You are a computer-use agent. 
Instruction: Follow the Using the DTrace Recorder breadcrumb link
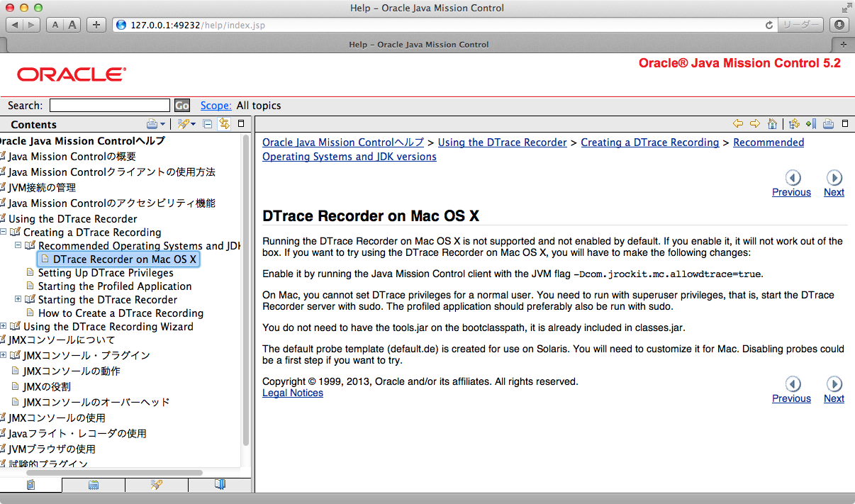tap(503, 142)
